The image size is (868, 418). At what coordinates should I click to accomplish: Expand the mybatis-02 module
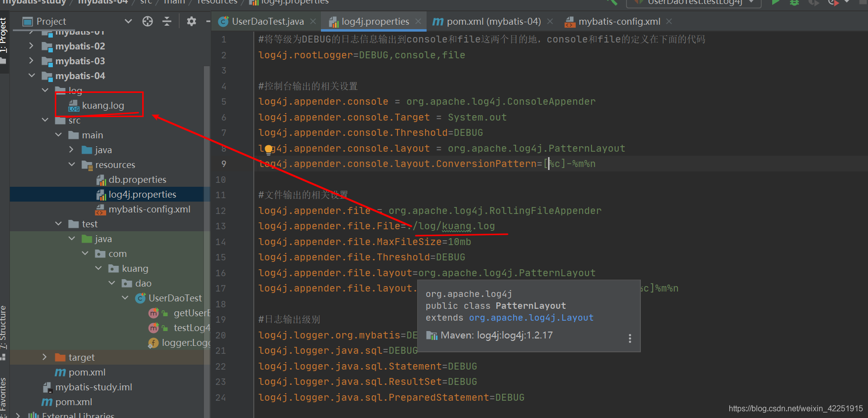tap(32, 46)
